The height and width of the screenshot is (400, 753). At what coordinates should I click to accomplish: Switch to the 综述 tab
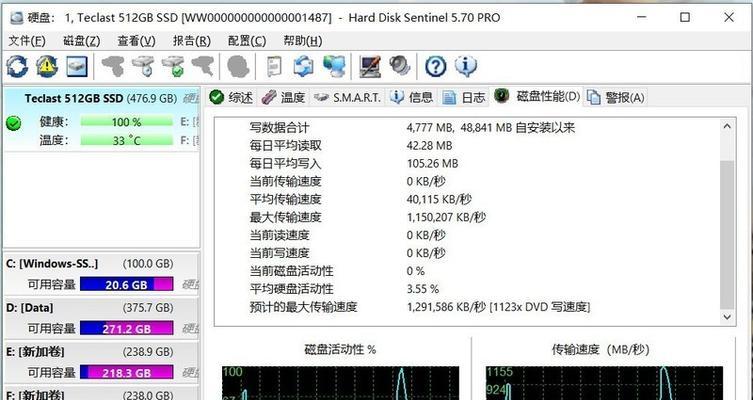[231, 97]
